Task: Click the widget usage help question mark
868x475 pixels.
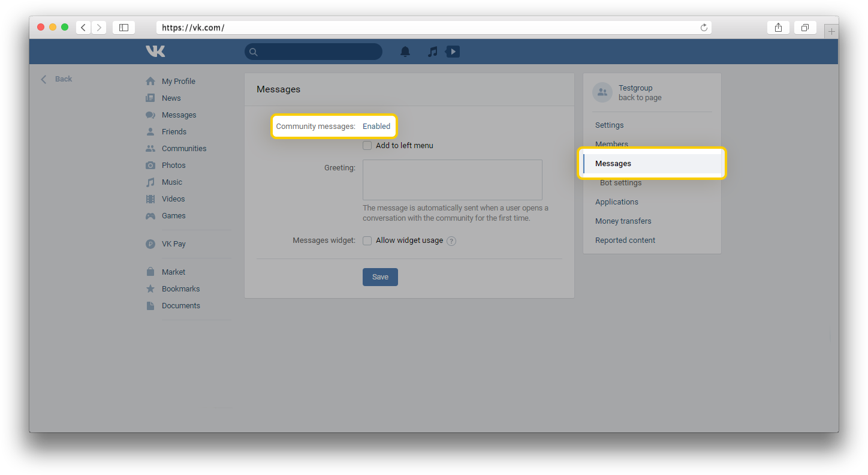Action: [451, 241]
